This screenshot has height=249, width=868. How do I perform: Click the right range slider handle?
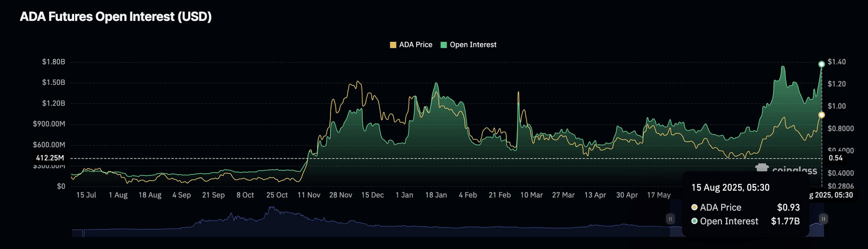coord(823,218)
